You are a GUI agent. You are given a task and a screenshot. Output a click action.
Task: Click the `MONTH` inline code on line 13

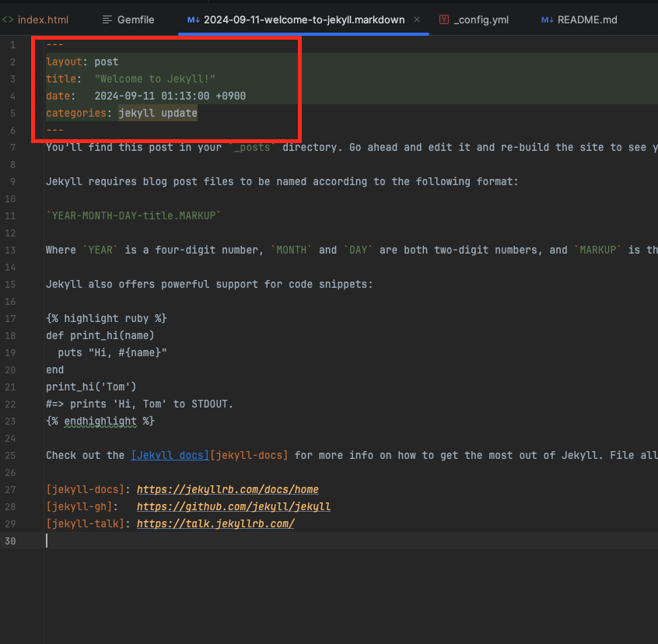pyautogui.click(x=291, y=250)
